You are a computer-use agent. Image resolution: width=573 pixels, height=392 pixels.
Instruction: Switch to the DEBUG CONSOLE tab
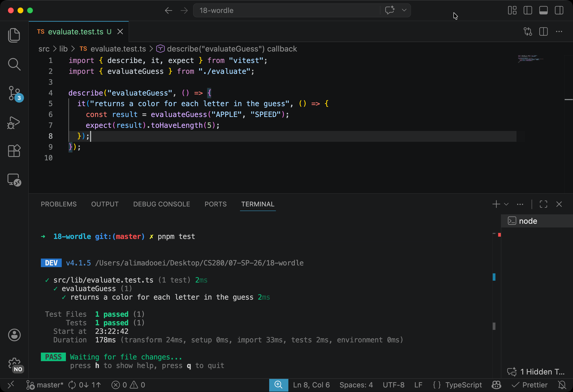[162, 204]
